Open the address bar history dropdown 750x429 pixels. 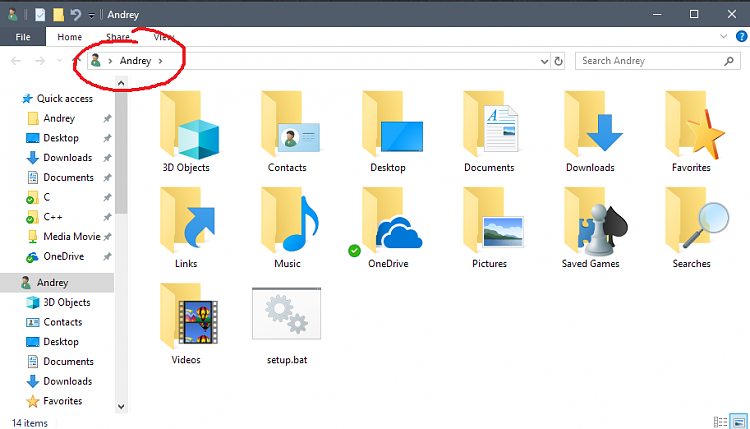[x=544, y=61]
